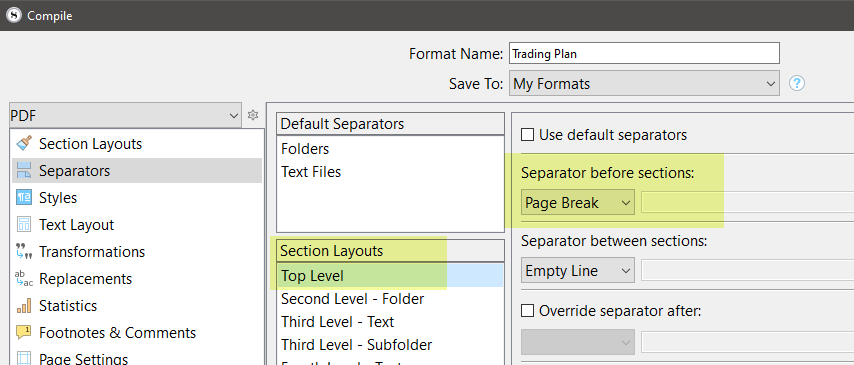
Task: Click the Footnotes & Comments icon
Action: tap(24, 332)
